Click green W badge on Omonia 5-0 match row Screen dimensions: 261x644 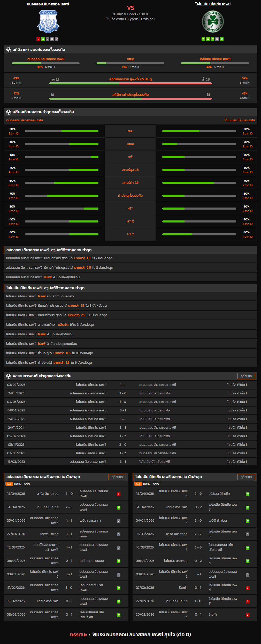click(247, 547)
